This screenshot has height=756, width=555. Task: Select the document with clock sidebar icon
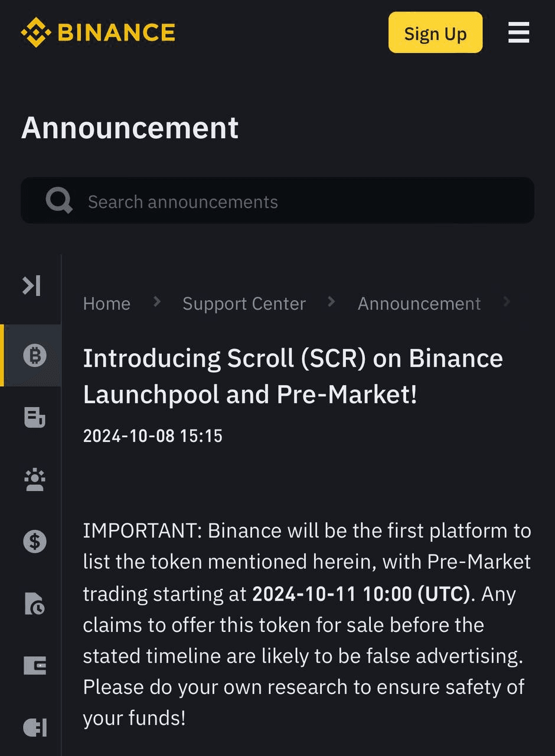tap(34, 604)
